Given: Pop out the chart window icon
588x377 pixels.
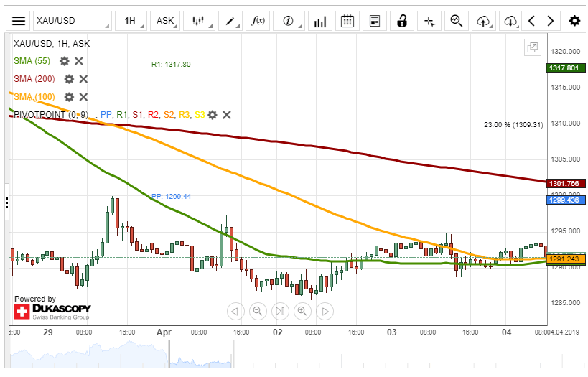Looking at the screenshot, I should tap(532, 47).
